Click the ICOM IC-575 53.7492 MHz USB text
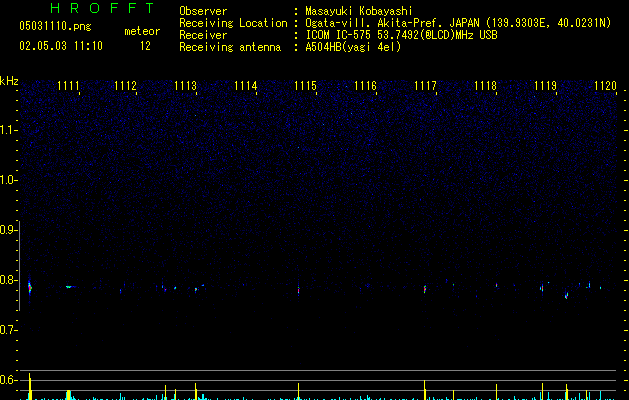Image resolution: width=629 pixels, height=400 pixels. click(402, 35)
